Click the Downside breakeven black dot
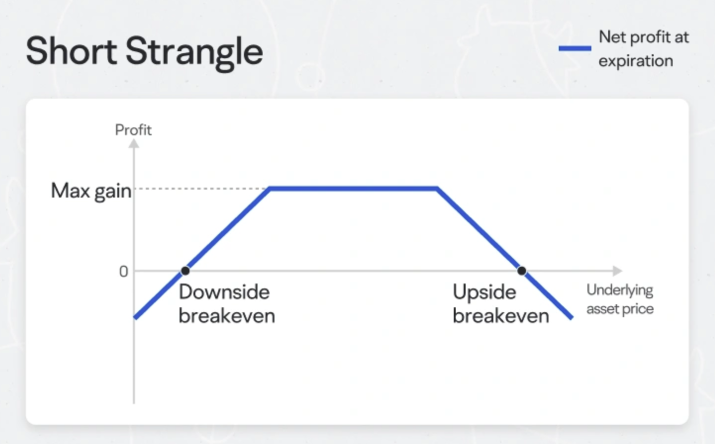Screen dimensions: 715x444 pyautogui.click(x=185, y=271)
